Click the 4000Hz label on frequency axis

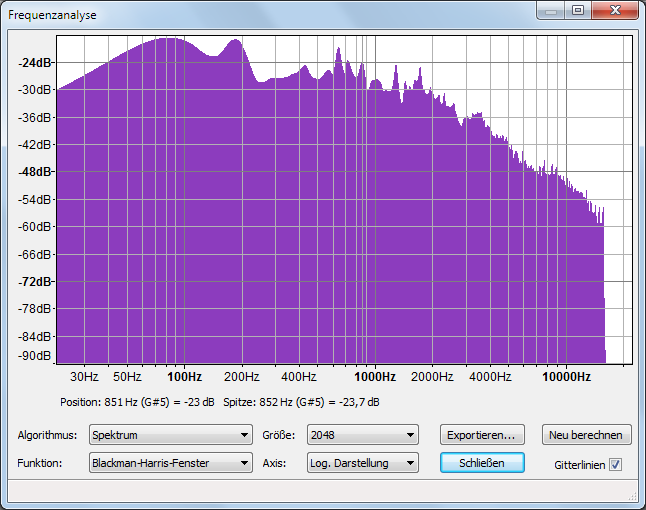[490, 377]
